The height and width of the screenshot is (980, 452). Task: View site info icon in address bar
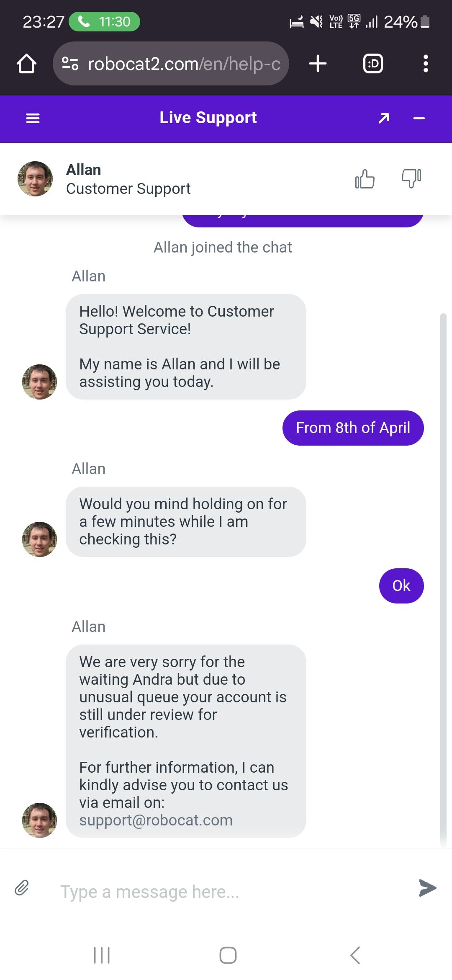click(70, 64)
